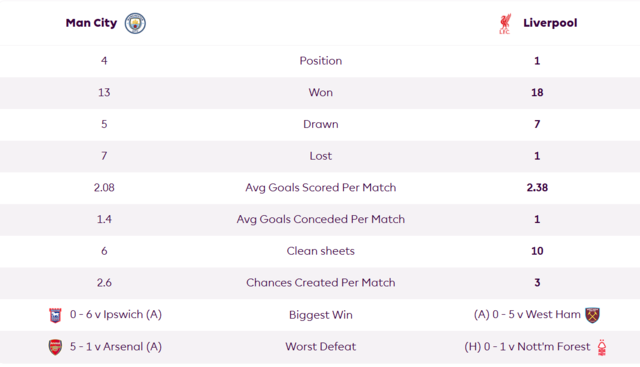Click the Arsenal badge in Worst Defeat
This screenshot has height=367, width=640.
coord(55,347)
